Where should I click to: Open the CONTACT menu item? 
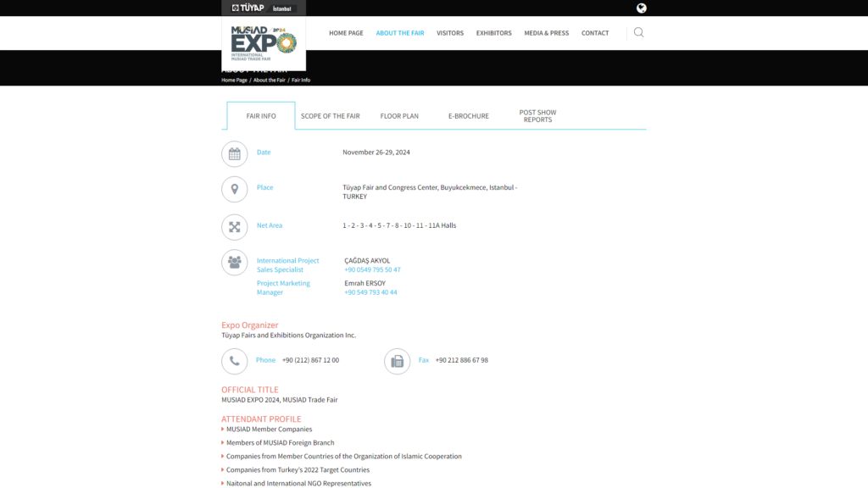(595, 33)
